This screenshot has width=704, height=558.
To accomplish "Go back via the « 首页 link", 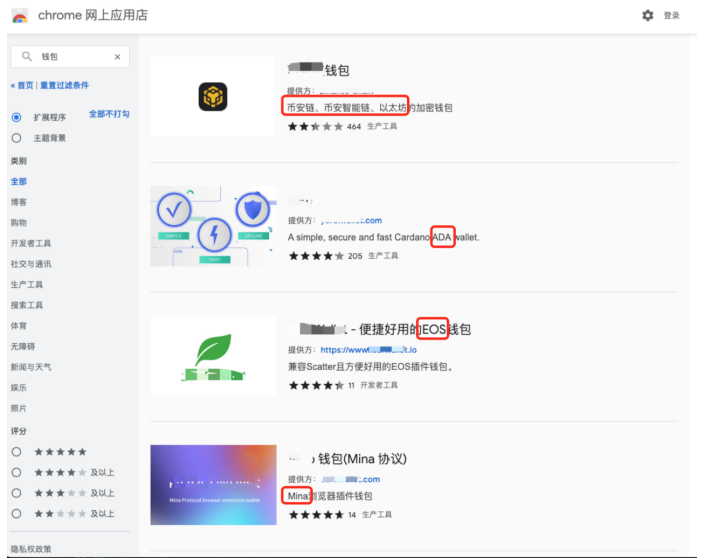I will point(22,85).
